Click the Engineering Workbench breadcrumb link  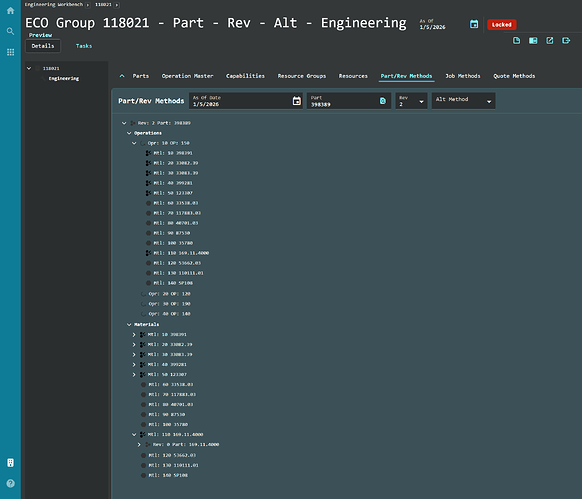(54, 4)
